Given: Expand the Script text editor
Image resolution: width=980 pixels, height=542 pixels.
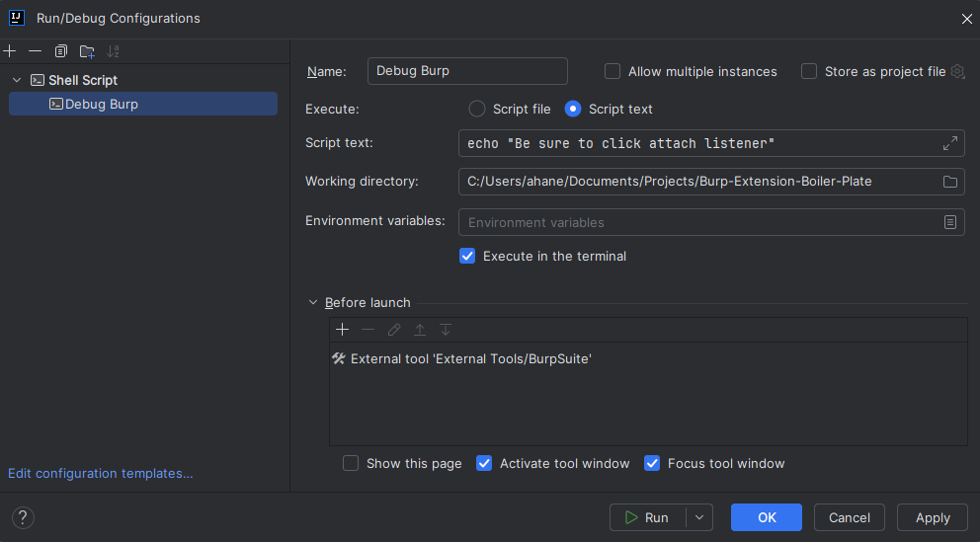Looking at the screenshot, I should click(x=950, y=143).
